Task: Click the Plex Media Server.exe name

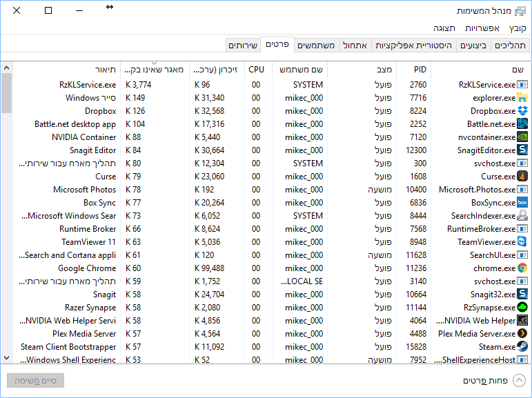Action: (477, 334)
